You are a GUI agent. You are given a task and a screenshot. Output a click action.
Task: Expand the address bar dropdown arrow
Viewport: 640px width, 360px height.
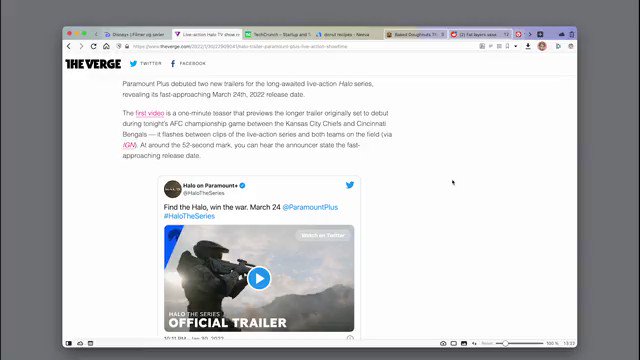[x=516, y=47]
